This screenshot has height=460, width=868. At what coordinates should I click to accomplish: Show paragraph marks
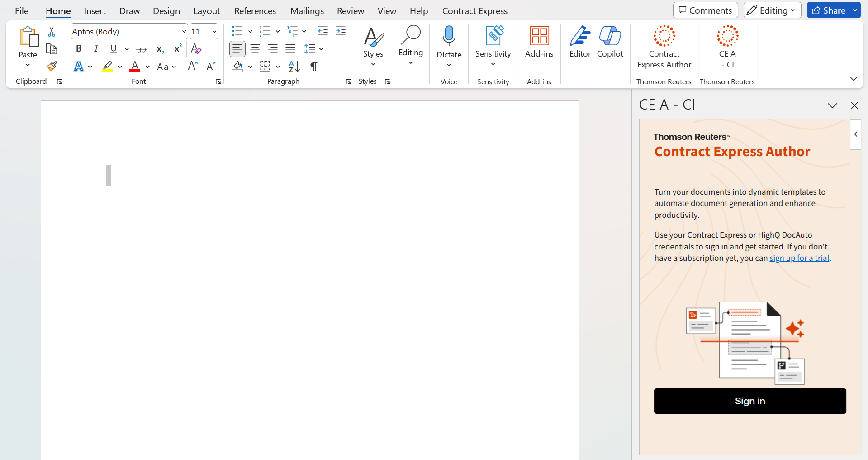click(313, 67)
